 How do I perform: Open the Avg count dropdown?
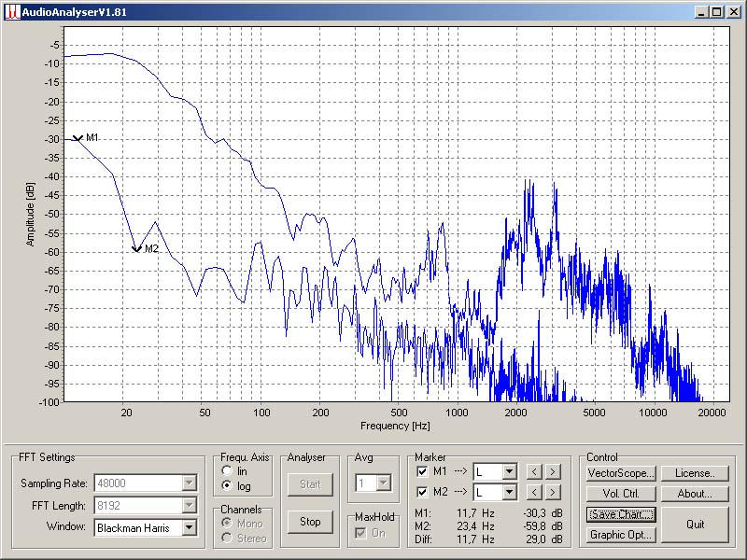[384, 483]
